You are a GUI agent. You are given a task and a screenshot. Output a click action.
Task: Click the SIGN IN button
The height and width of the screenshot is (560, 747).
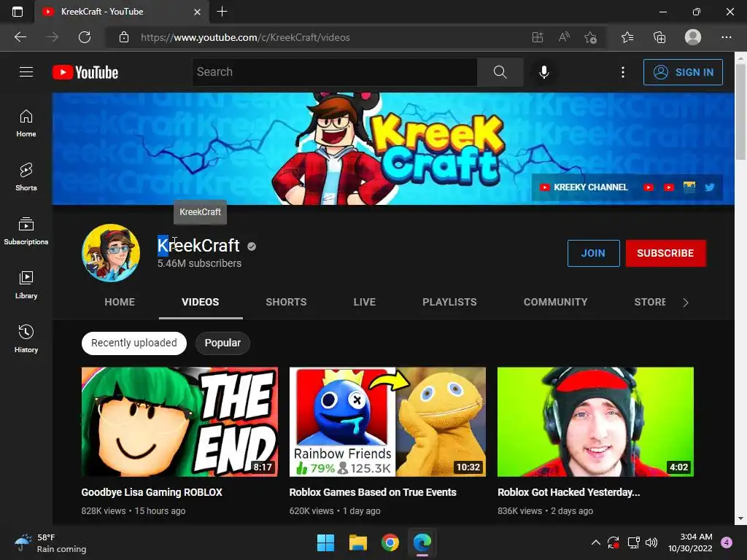click(x=683, y=72)
